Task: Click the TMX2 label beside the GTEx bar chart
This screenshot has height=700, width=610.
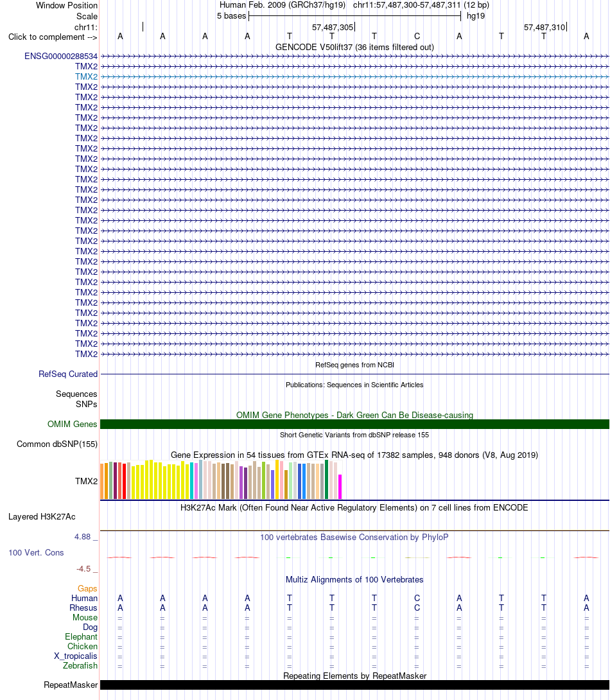Action: point(86,481)
